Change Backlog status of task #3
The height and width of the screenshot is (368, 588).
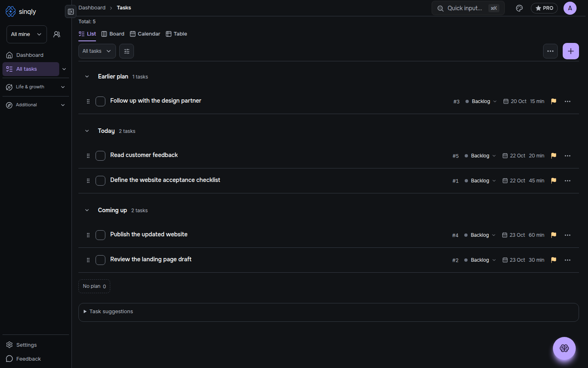(481, 101)
